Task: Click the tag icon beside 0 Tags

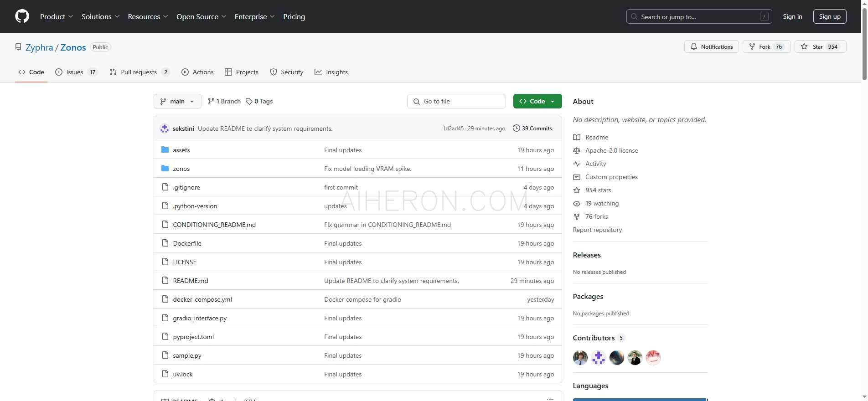Action: pyautogui.click(x=249, y=101)
